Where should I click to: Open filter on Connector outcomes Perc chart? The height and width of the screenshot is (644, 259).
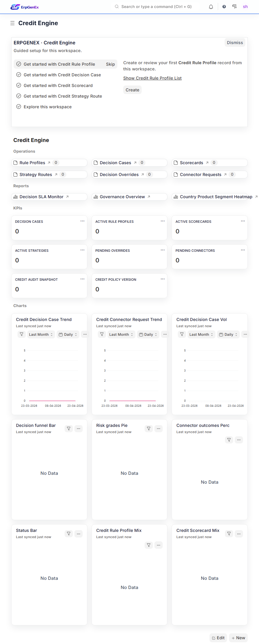pos(229,440)
